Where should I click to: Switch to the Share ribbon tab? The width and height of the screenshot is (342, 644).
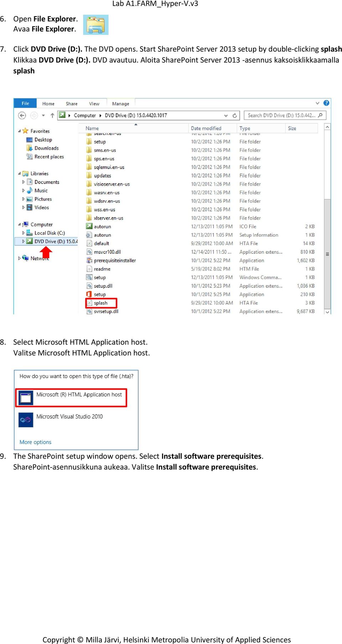click(72, 104)
